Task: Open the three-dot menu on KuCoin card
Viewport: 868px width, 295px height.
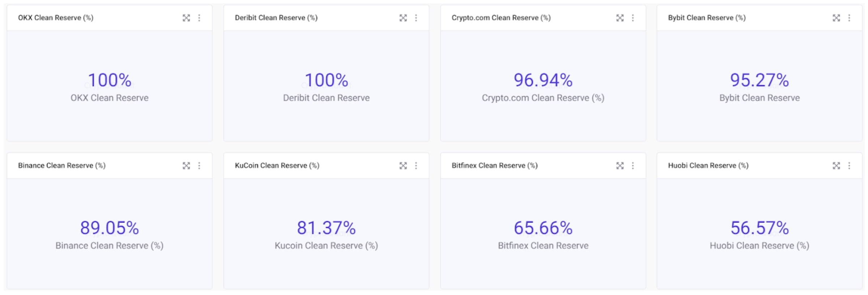Action: pos(416,166)
